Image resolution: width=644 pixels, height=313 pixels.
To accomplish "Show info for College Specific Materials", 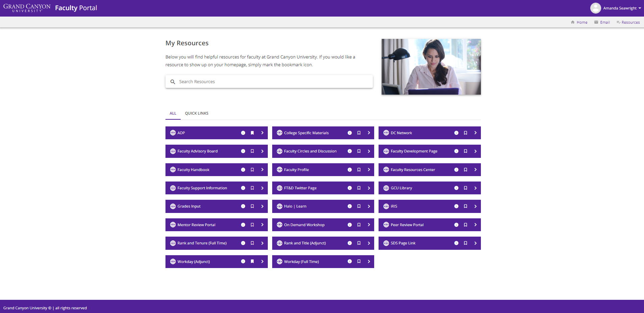I will pyautogui.click(x=350, y=133).
